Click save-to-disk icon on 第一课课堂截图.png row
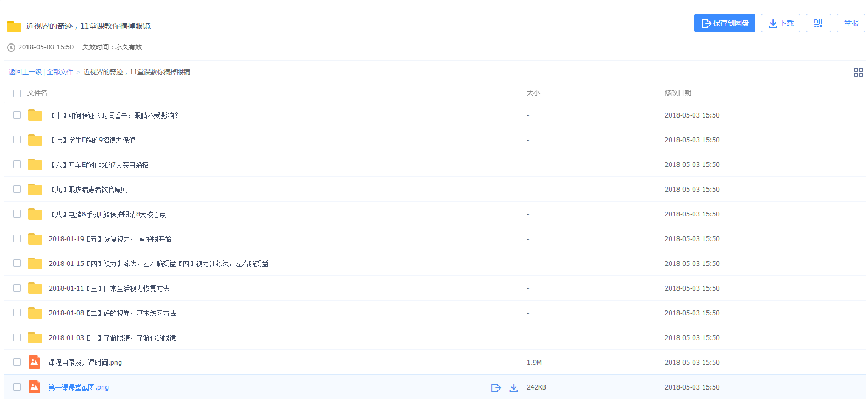 496,388
